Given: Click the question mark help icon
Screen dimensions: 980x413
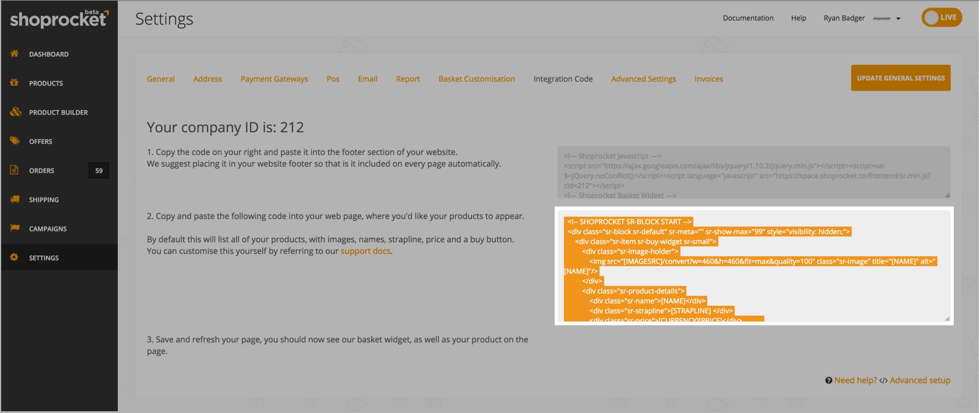Looking at the screenshot, I should (829, 380).
